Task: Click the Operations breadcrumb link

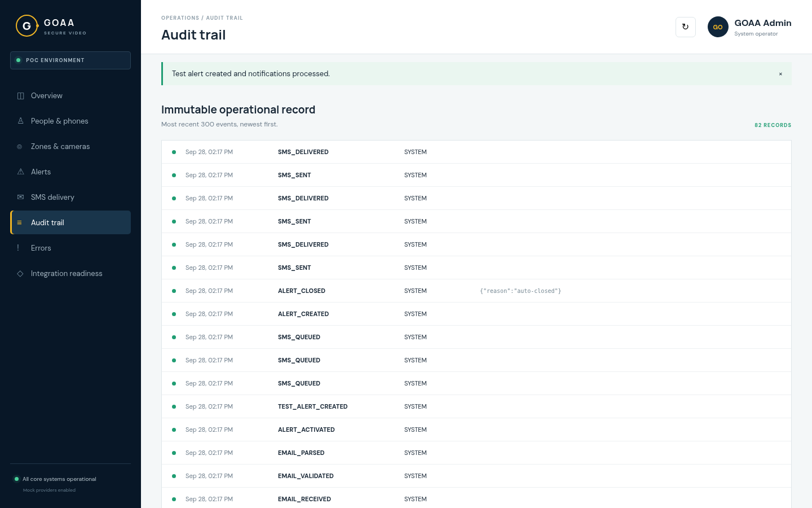Action: click(180, 18)
